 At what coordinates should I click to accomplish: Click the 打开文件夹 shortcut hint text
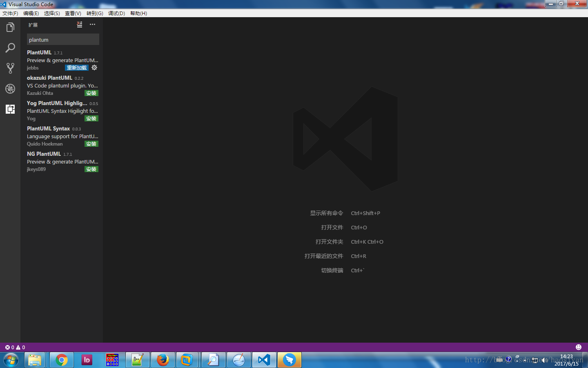coord(329,242)
